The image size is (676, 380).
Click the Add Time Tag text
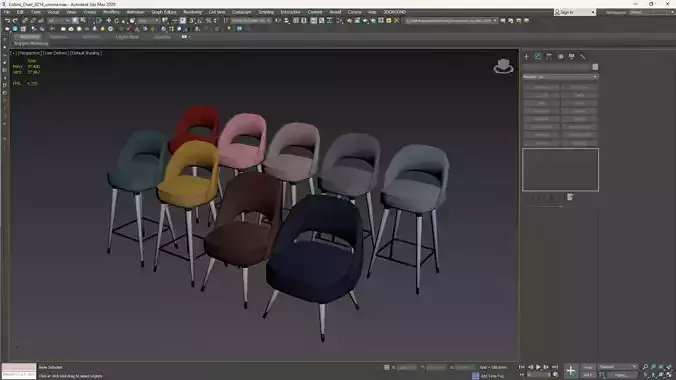(x=492, y=376)
